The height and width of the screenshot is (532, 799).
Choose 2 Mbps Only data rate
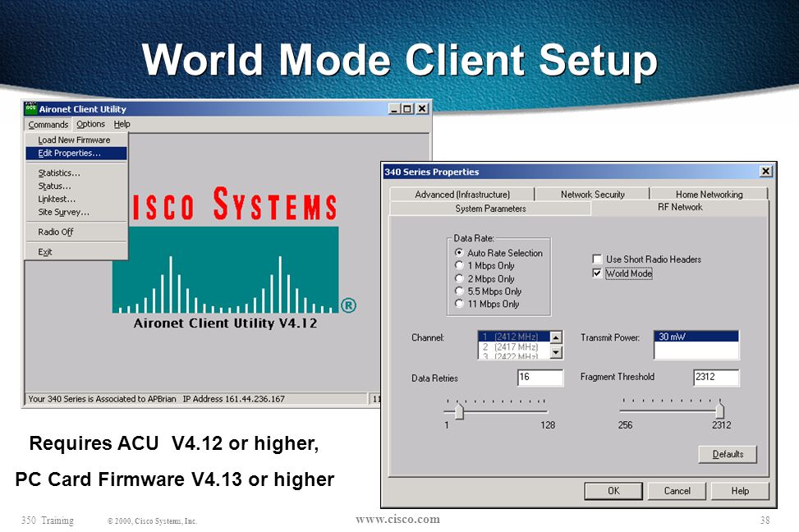coord(459,279)
